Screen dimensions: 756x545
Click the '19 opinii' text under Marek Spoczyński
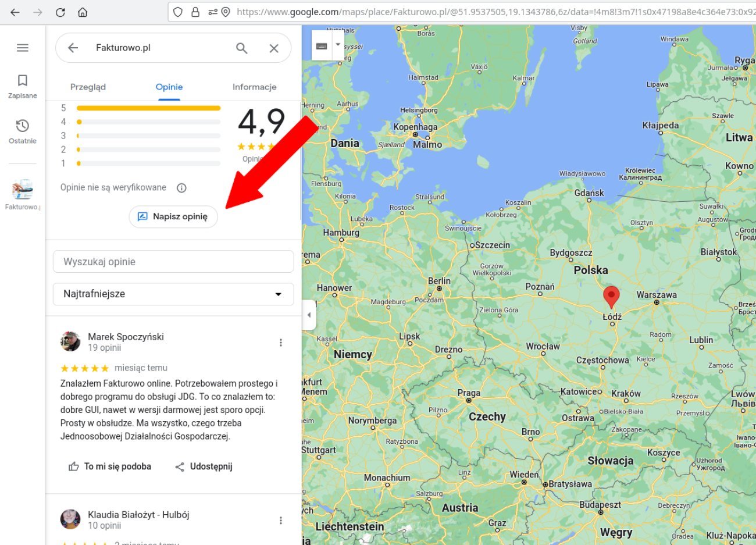pos(105,348)
